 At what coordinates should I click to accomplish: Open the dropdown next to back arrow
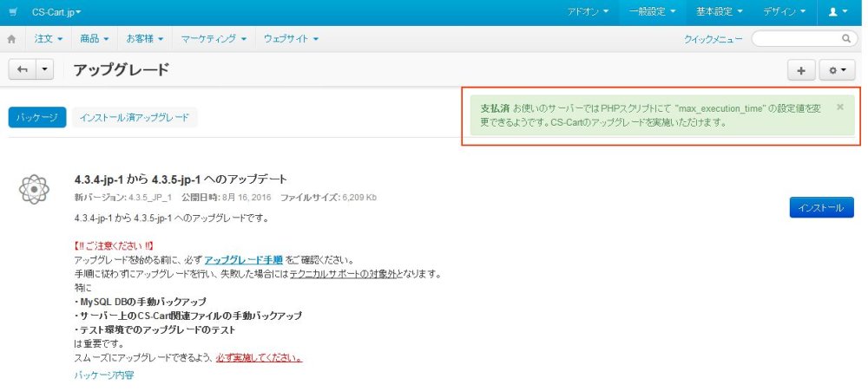45,69
